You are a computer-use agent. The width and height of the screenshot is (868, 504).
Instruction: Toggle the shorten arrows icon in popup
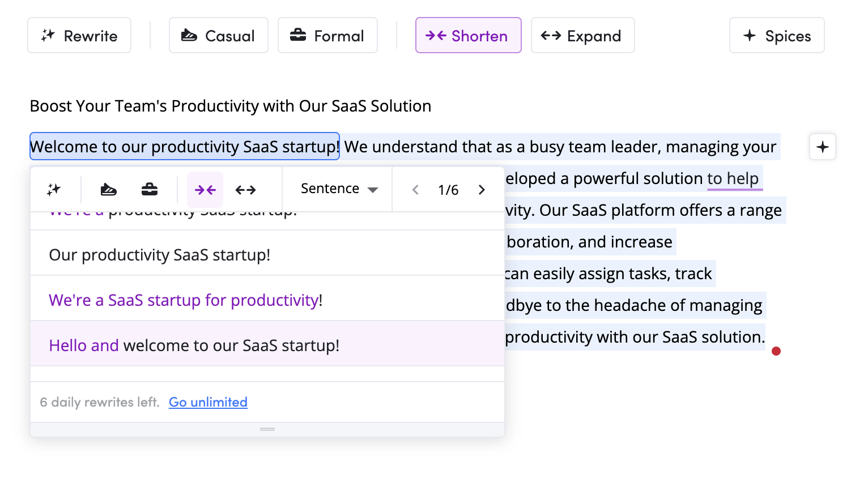point(205,190)
